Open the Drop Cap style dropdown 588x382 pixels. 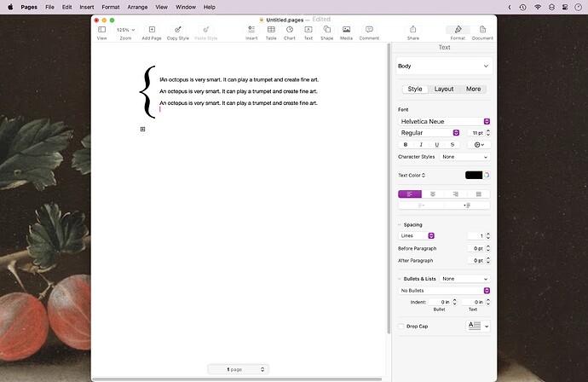pyautogui.click(x=478, y=326)
